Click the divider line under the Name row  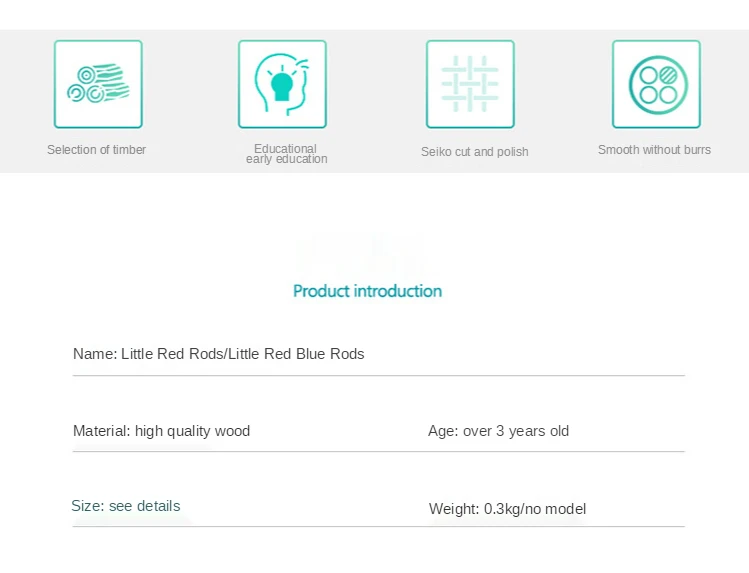379,376
